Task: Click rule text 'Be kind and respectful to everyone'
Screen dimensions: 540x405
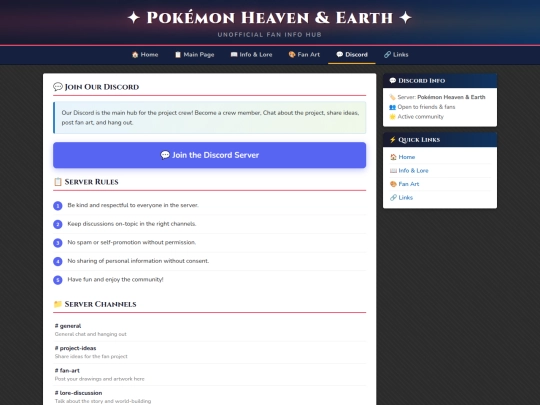Action: [x=133, y=205]
